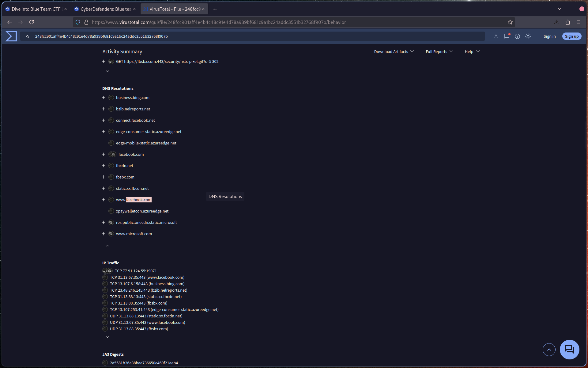Expand the static.xx.fbcdn.net DNS entry
This screenshot has height=368, width=588.
[x=104, y=188]
